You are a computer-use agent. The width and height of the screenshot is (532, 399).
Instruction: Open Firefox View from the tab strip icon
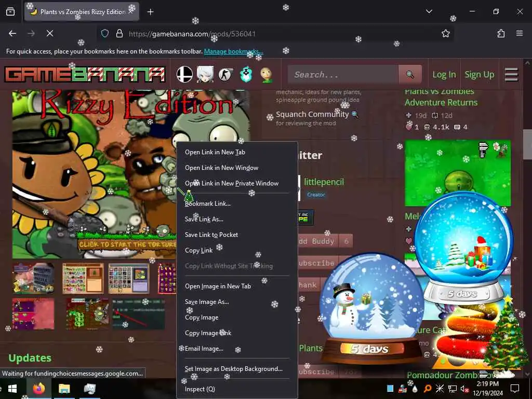(x=10, y=12)
